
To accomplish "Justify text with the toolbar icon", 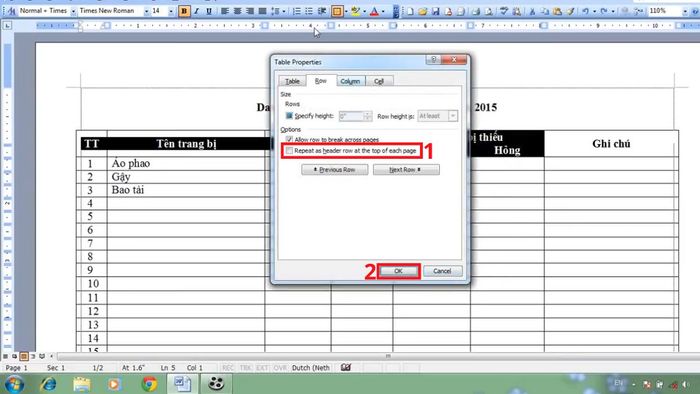I will 262,11.
